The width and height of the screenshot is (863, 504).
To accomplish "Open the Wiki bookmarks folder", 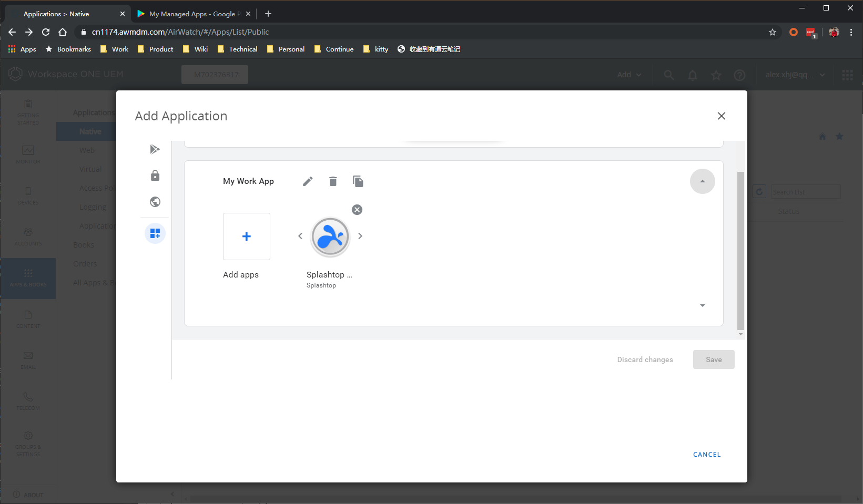I will coord(195,49).
